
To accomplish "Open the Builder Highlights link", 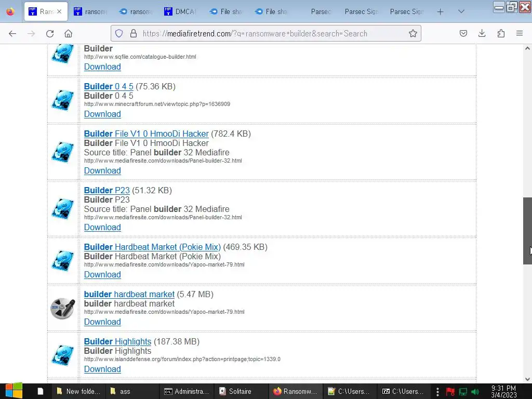I will coord(117,341).
